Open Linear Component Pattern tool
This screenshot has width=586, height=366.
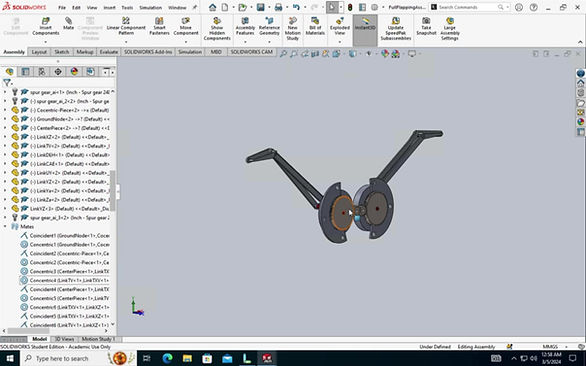point(126,26)
